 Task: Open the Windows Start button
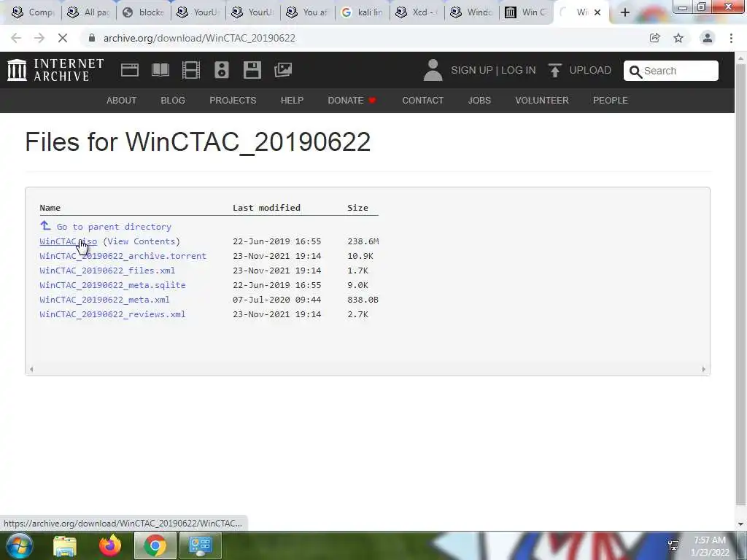tap(19, 545)
